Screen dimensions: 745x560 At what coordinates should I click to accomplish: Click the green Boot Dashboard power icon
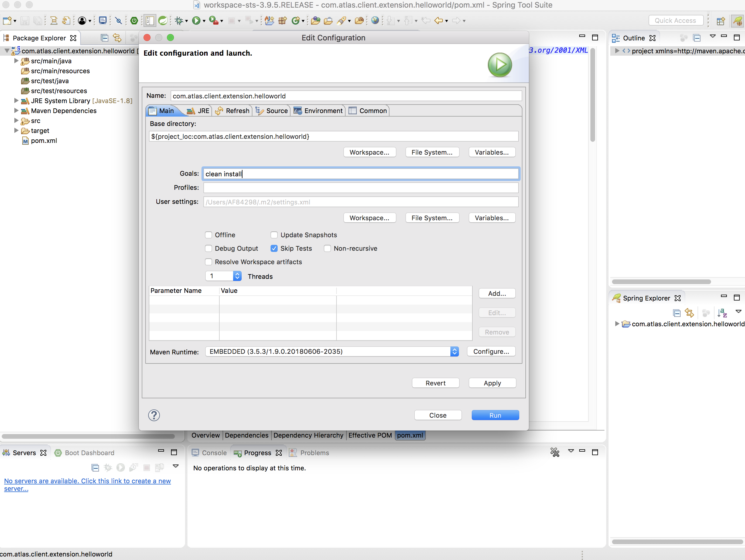(x=134, y=21)
